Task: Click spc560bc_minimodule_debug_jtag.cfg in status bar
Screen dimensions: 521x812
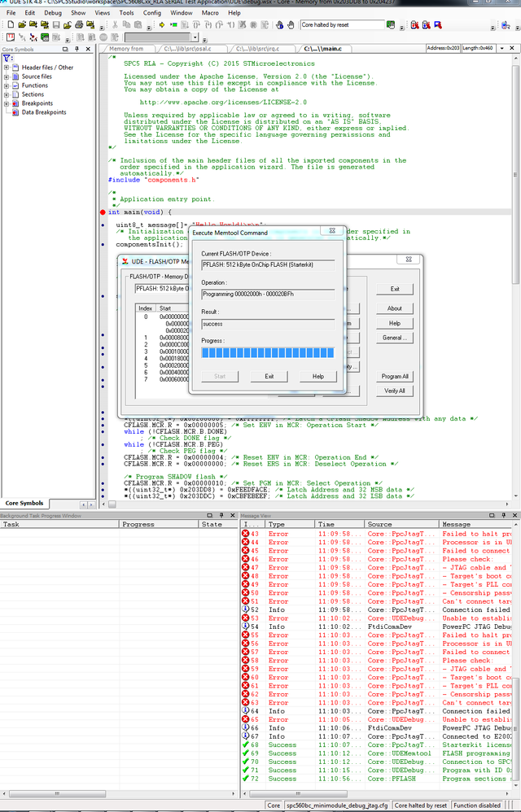Action: tap(337, 805)
